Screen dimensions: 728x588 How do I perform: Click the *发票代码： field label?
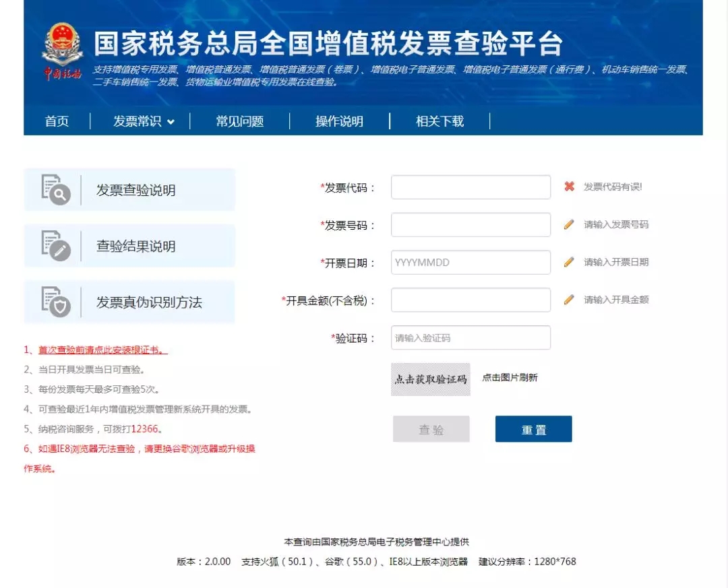pos(347,188)
